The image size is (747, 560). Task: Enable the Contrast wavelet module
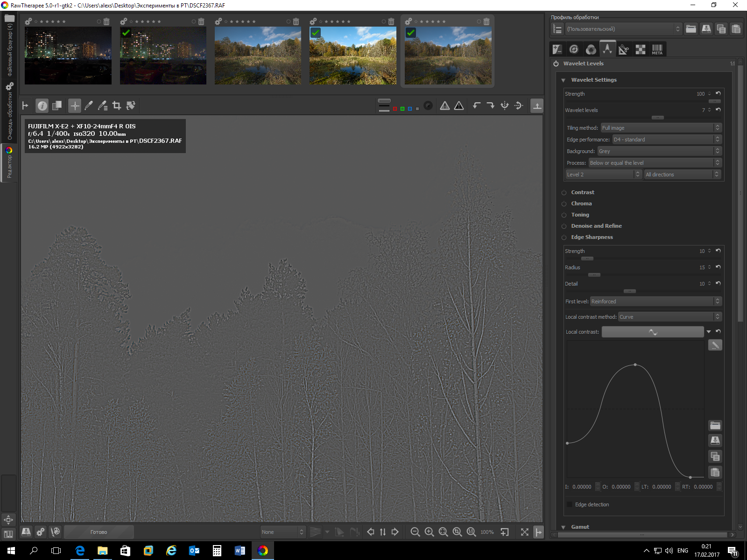(564, 193)
